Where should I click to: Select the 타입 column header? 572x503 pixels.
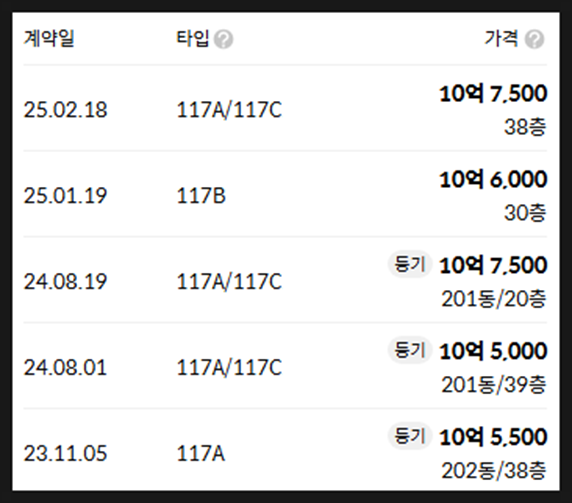pyautogui.click(x=193, y=38)
